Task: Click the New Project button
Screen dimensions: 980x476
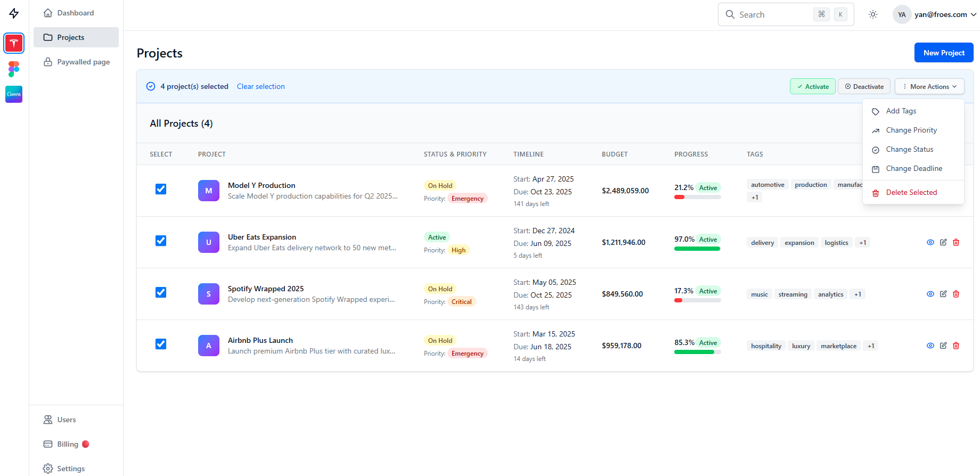Action: [x=944, y=53]
